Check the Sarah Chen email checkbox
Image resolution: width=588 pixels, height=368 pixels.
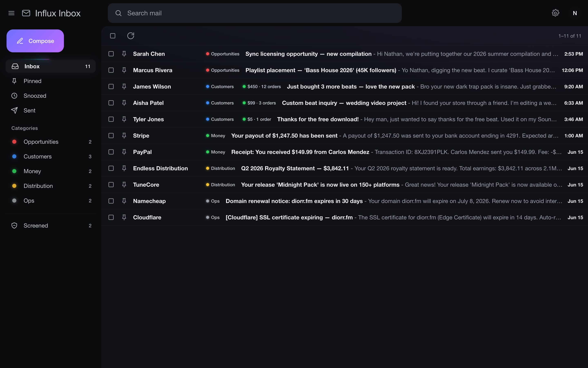click(111, 54)
